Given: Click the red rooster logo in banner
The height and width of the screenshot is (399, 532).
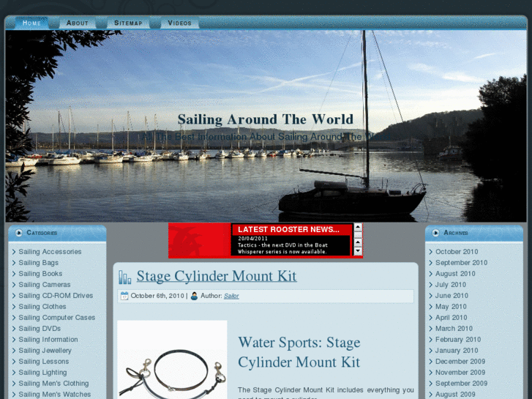Looking at the screenshot, I should pos(199,240).
